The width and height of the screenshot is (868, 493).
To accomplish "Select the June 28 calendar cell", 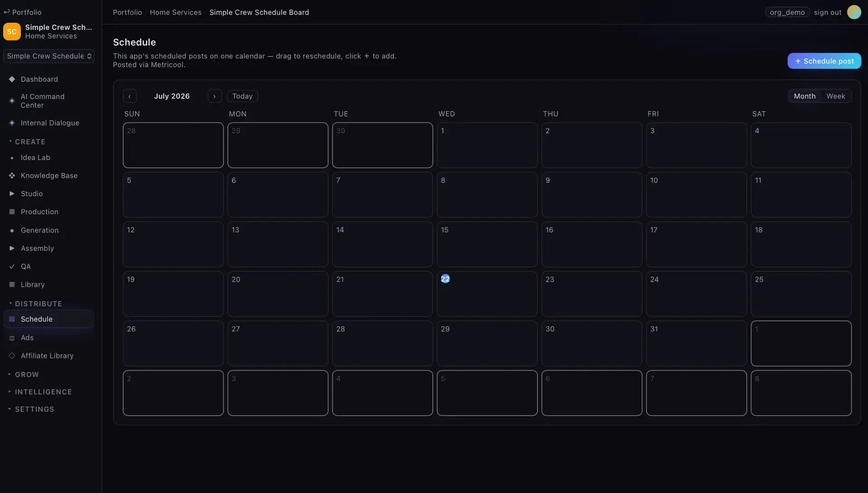I will click(173, 145).
